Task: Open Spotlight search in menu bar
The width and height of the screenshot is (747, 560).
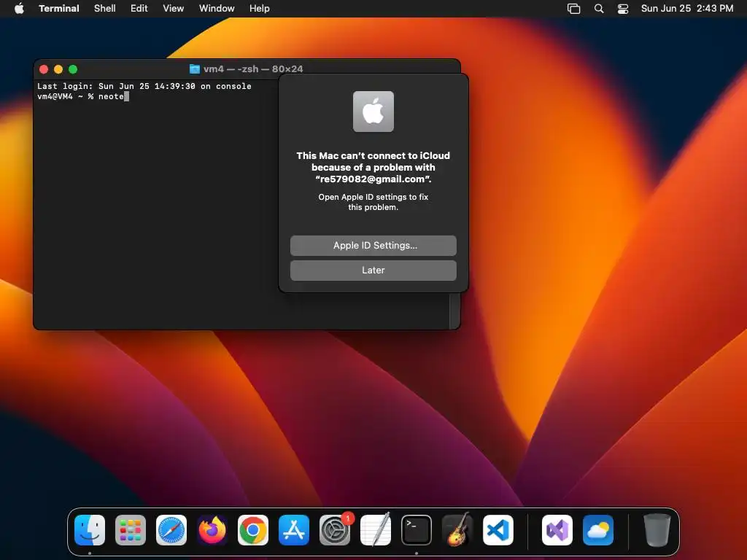Action: tap(599, 9)
